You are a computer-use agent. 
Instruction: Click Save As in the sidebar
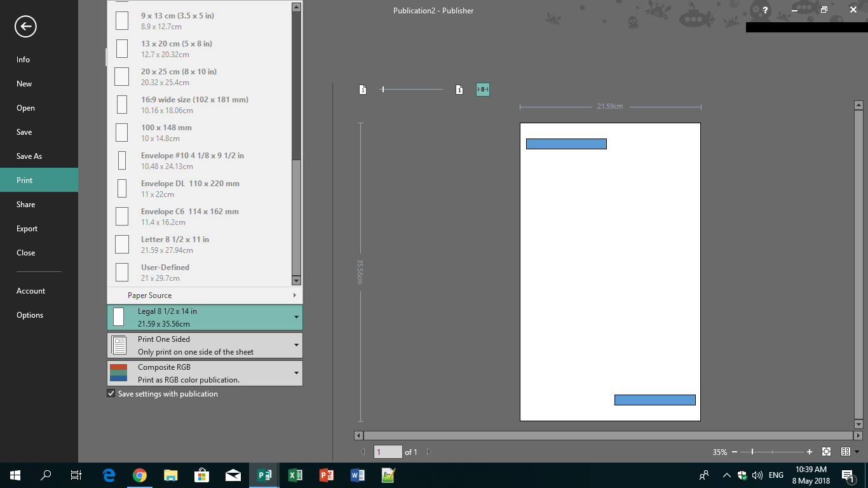(x=39, y=156)
